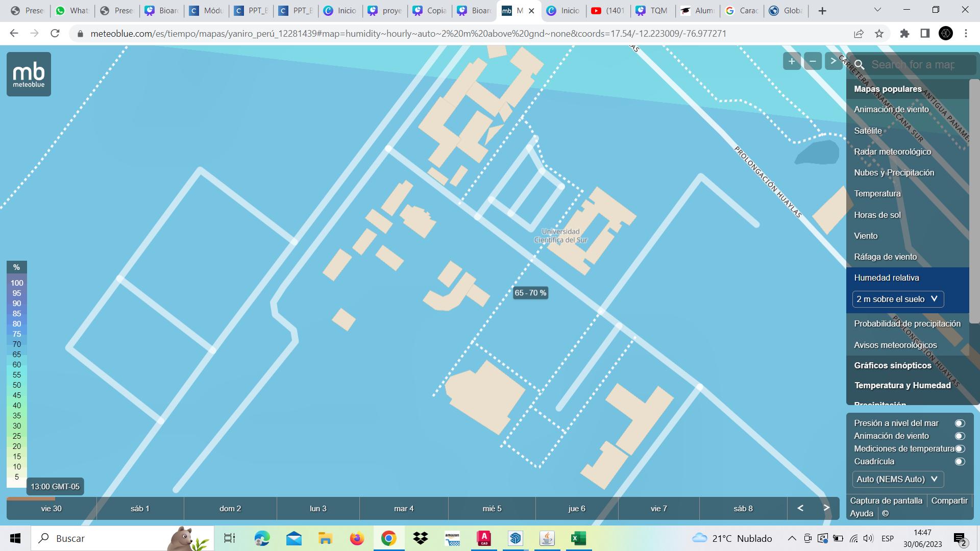Viewport: 980px width, 551px height.
Task: Toggle Cuadrícula overlay switch
Action: (x=960, y=461)
